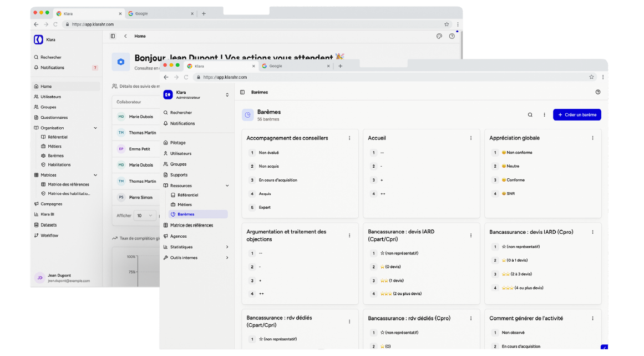Open Appréciation globale card options menu
The height and width of the screenshot is (356, 644).
pos(592,138)
